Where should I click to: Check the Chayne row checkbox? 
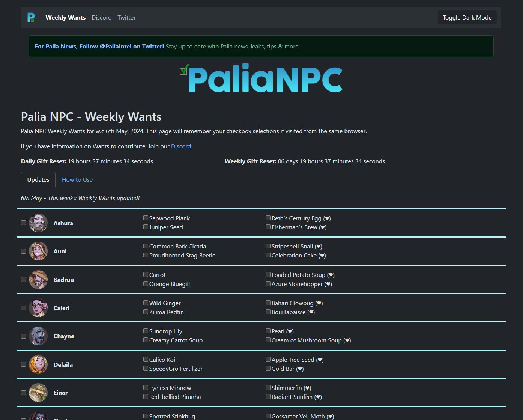click(23, 336)
